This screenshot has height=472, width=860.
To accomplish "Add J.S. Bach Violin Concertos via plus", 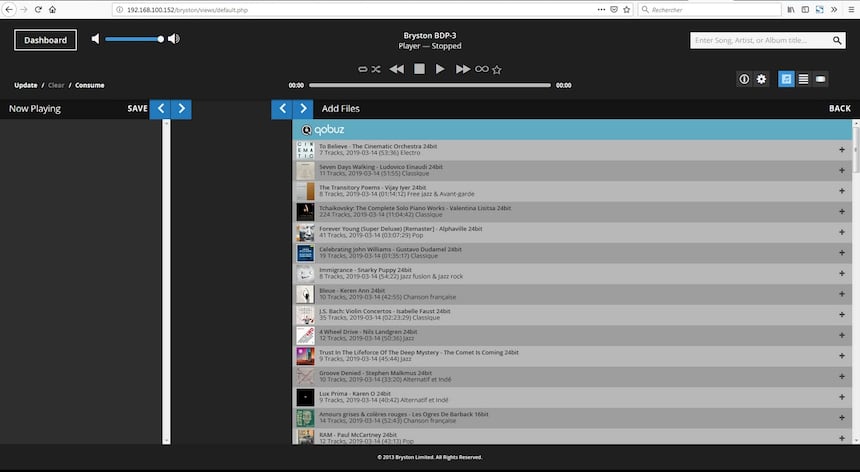I will pyautogui.click(x=841, y=315).
